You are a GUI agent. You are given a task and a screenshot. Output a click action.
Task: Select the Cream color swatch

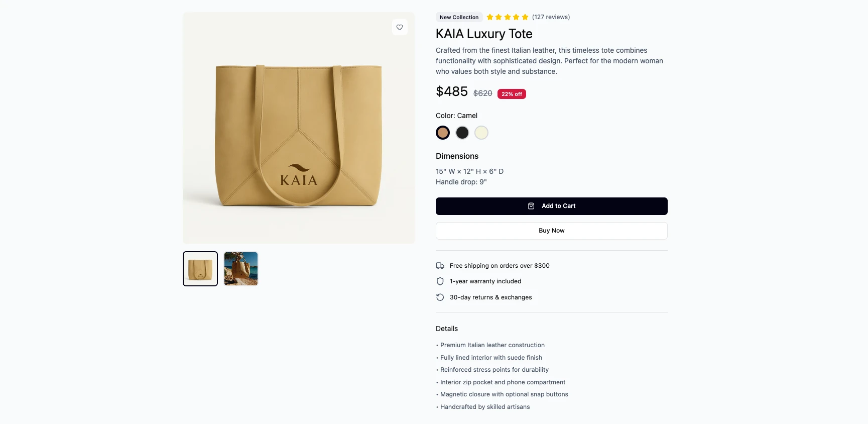[481, 133]
